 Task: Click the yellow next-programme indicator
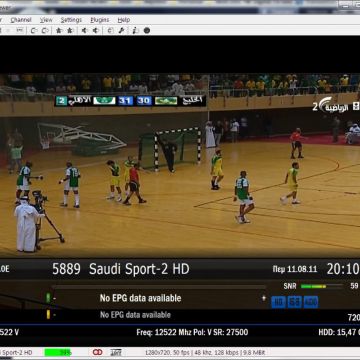[48, 314]
